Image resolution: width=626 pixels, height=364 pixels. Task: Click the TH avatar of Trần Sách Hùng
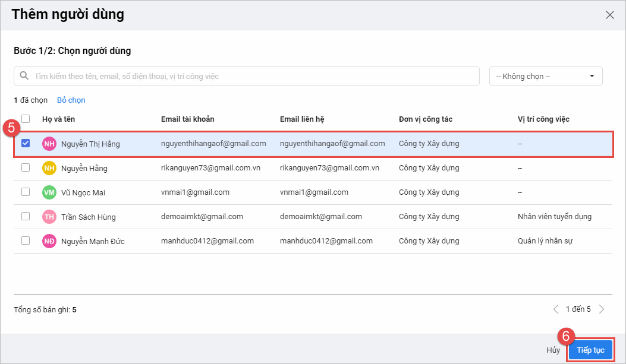[x=49, y=217]
